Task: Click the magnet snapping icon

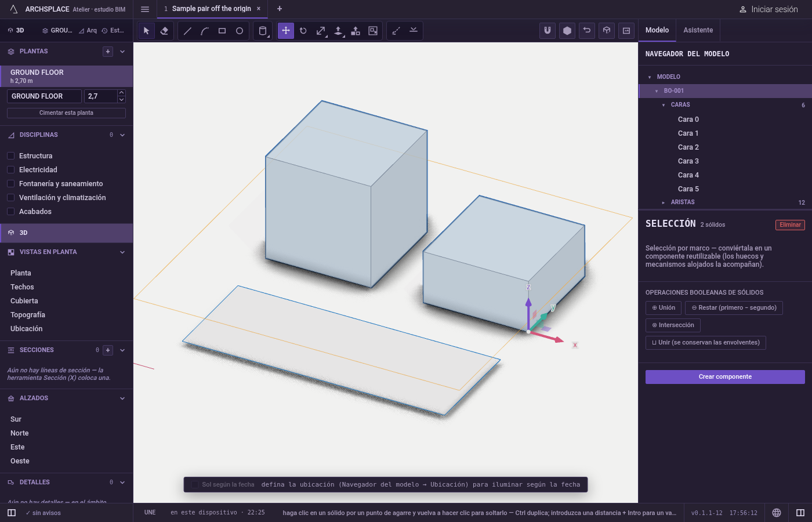Action: (x=548, y=31)
